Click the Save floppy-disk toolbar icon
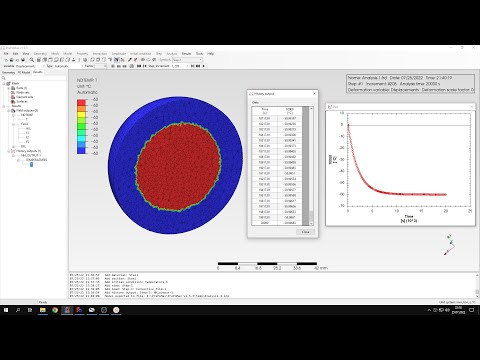This screenshot has height=360, width=480. click(23, 60)
